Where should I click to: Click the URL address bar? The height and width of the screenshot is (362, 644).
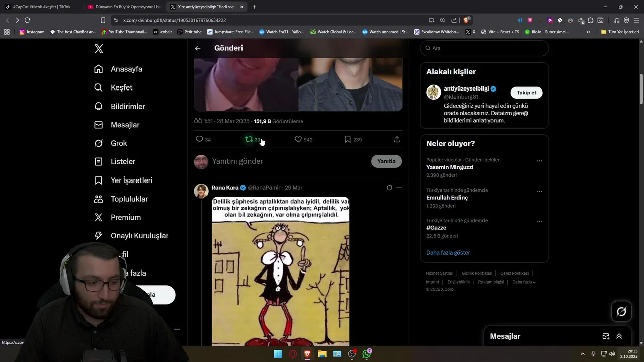272,20
